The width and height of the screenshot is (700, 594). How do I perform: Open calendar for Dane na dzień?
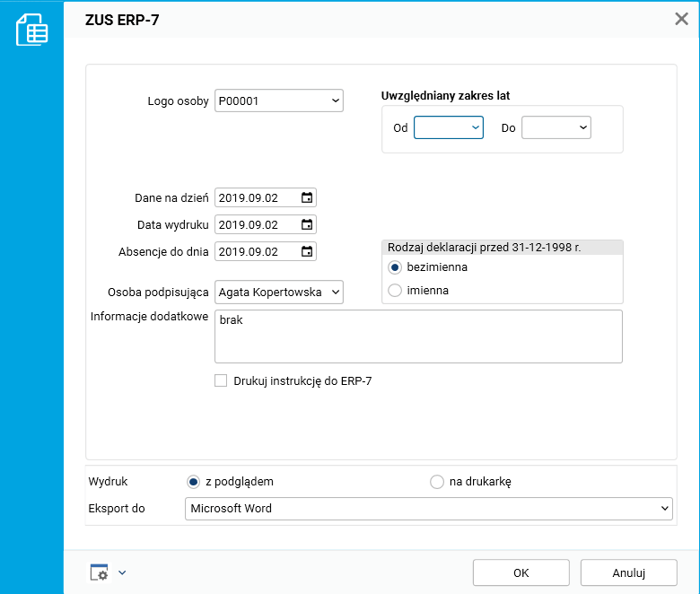(x=307, y=198)
